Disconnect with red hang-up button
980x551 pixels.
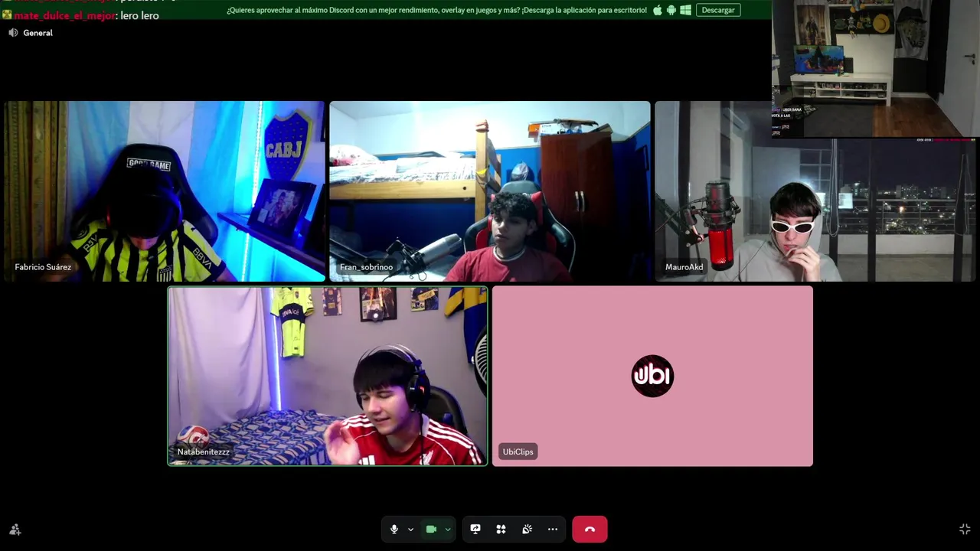click(590, 529)
